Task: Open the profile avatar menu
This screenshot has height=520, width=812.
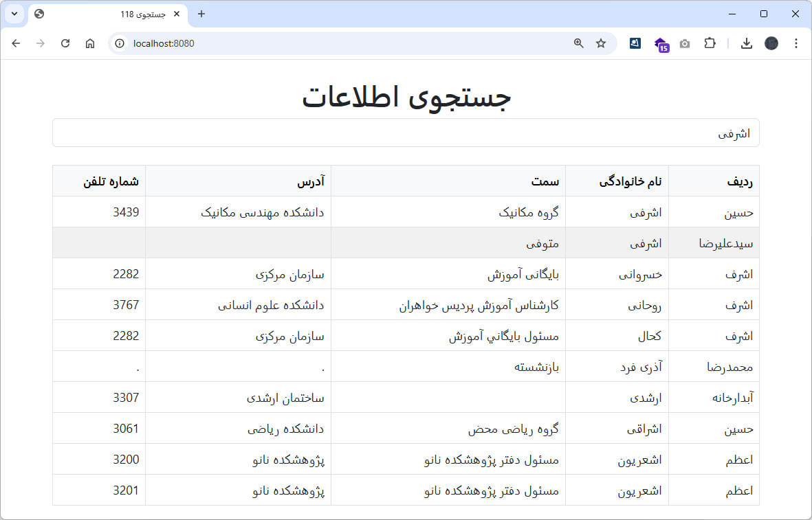Action: pyautogui.click(x=771, y=43)
